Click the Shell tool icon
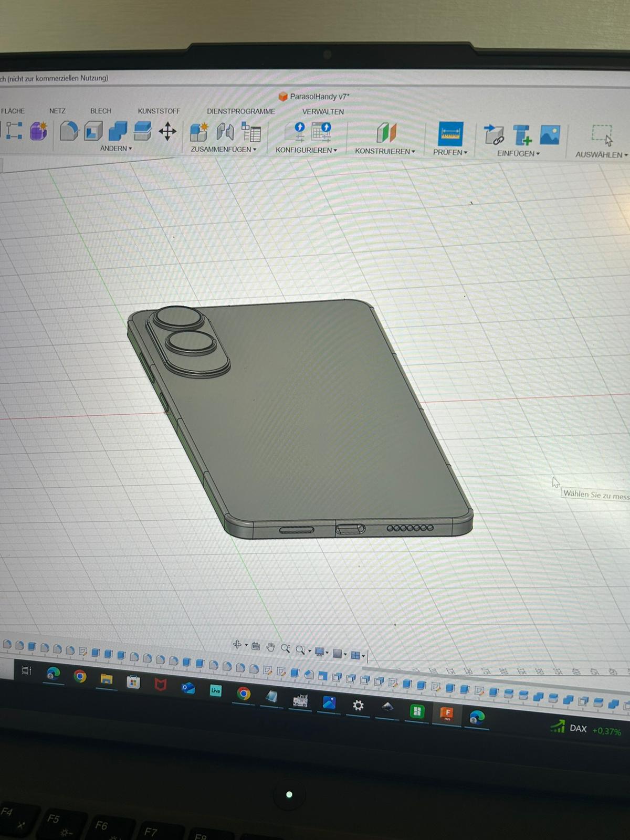 click(x=93, y=131)
